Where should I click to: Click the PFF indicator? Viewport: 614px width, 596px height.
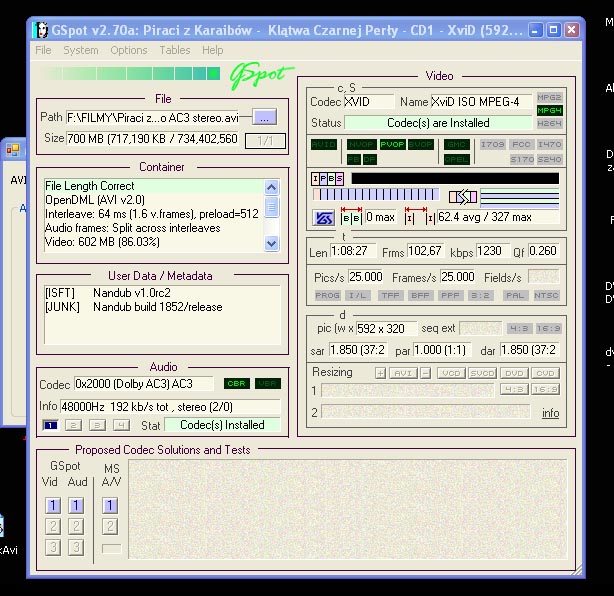(x=450, y=295)
